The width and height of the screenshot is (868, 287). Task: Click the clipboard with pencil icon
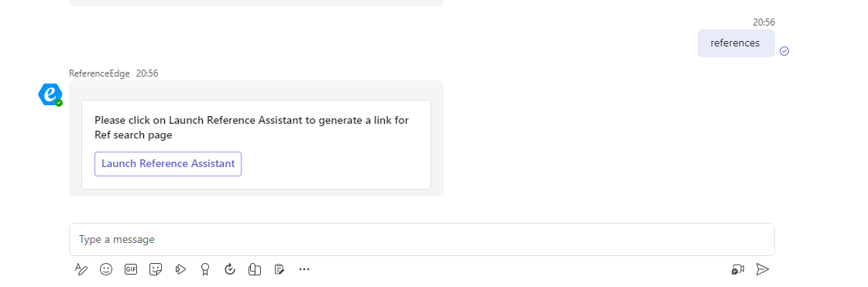click(279, 269)
